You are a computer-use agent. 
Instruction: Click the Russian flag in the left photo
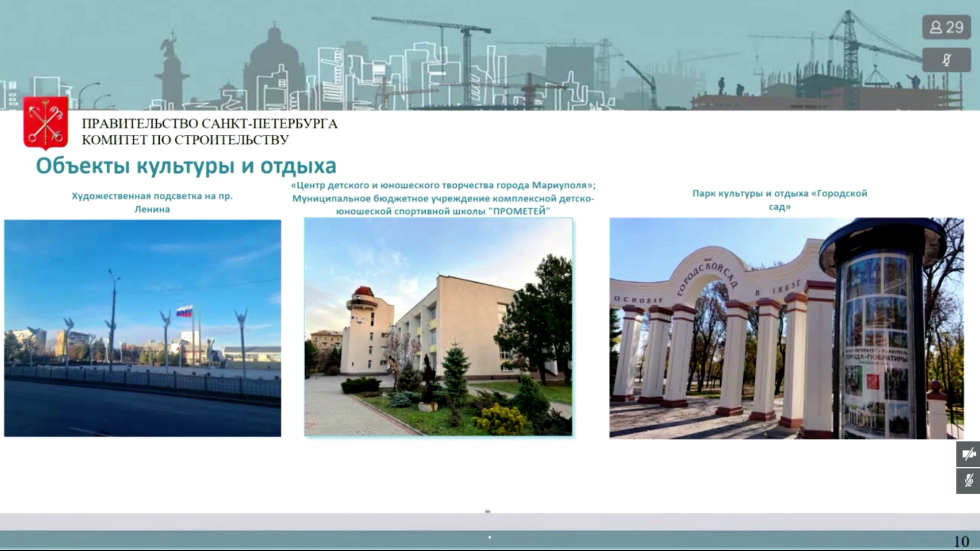click(184, 311)
